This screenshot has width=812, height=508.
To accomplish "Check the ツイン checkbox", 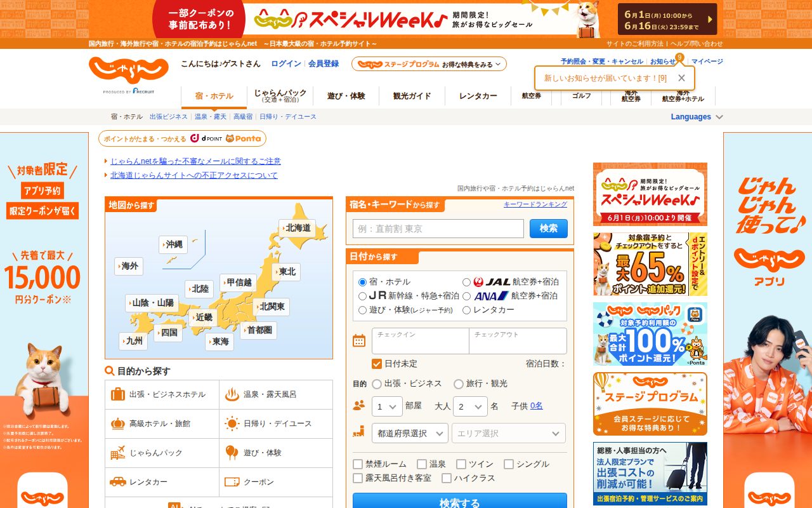I will click(x=461, y=464).
